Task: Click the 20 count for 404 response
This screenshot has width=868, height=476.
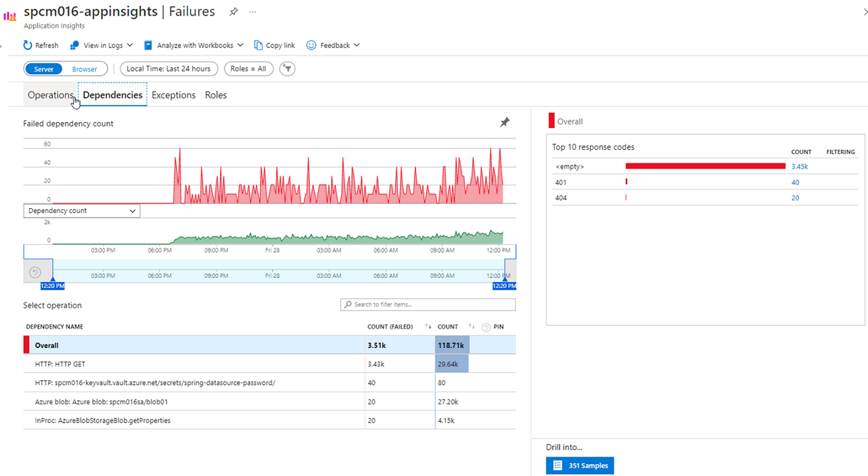Action: (x=795, y=198)
